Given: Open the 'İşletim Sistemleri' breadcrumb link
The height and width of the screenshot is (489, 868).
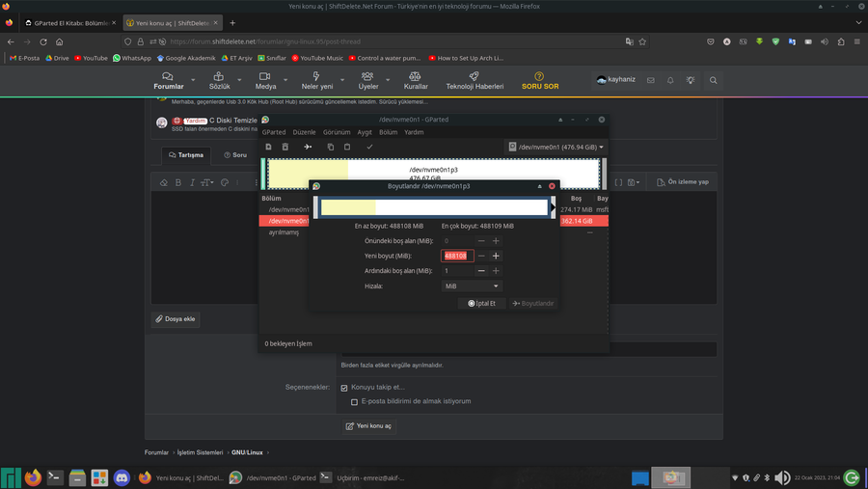Looking at the screenshot, I should tap(200, 452).
